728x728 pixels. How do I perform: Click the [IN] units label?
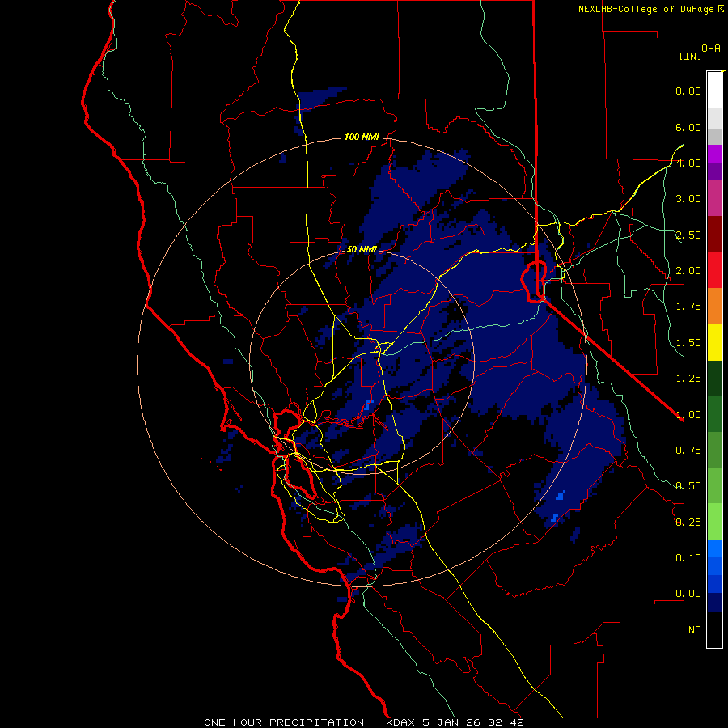pyautogui.click(x=691, y=56)
